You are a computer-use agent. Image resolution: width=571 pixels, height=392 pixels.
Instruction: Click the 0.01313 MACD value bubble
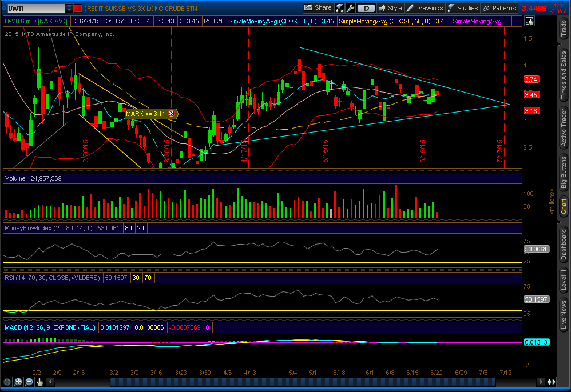(536, 342)
